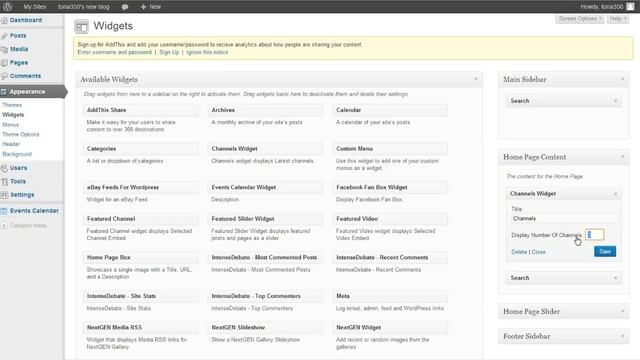Open Header submenu item
Viewport: 640px width, 360px height.
pos(11,144)
